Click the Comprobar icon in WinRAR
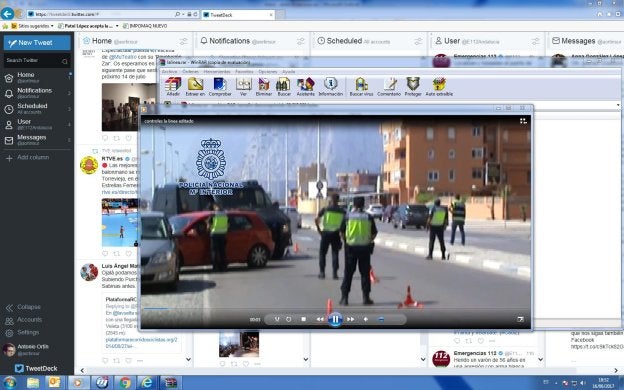624x390 pixels. 220,87
